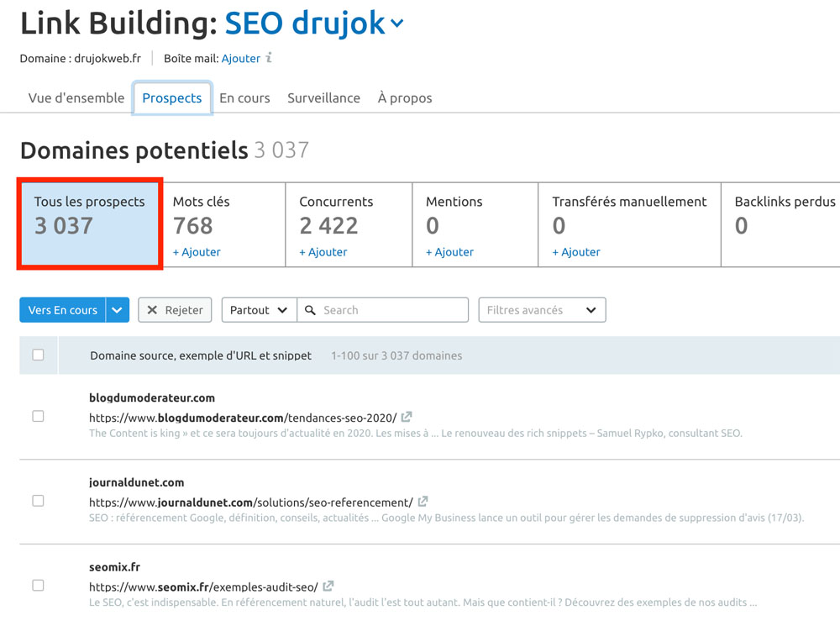
Task: Open the En cours tab
Action: [244, 98]
